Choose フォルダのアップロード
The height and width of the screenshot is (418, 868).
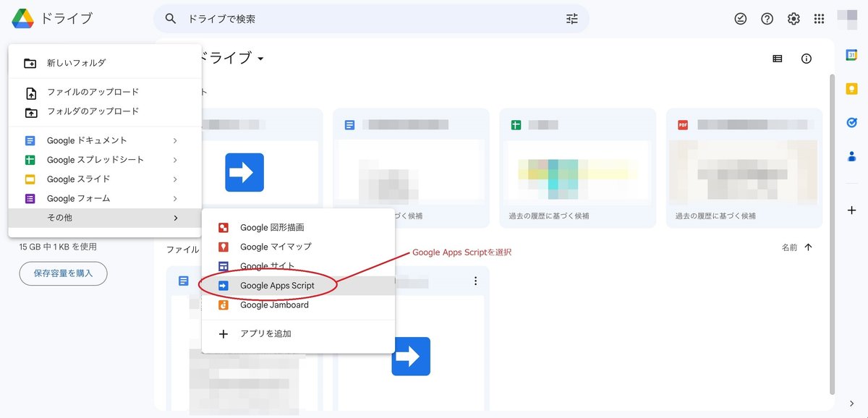[x=105, y=111]
